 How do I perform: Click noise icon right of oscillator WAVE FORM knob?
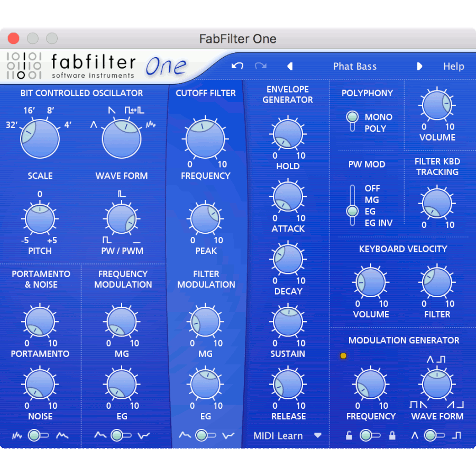[x=151, y=124]
